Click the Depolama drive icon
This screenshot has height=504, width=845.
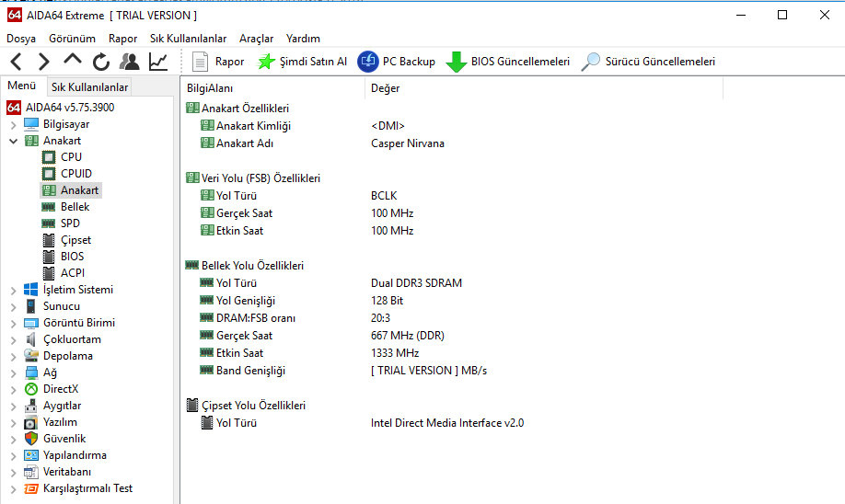click(x=31, y=355)
